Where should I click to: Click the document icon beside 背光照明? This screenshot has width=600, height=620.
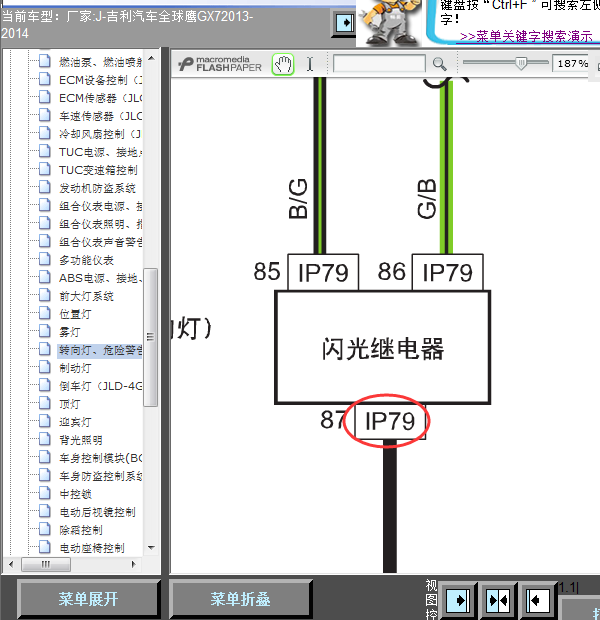pyautogui.click(x=45, y=439)
